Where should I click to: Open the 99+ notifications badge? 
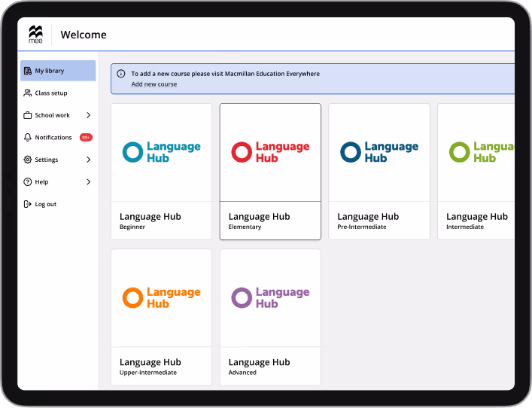pyautogui.click(x=86, y=138)
